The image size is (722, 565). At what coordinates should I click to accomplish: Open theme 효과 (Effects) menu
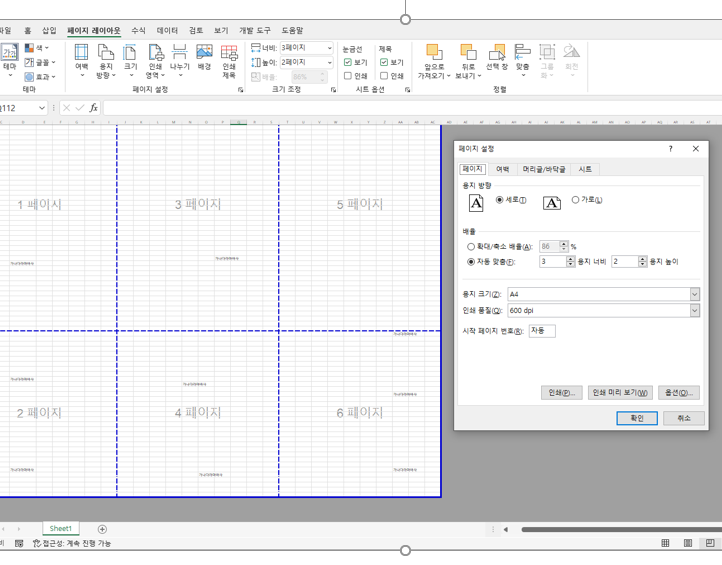point(40,76)
